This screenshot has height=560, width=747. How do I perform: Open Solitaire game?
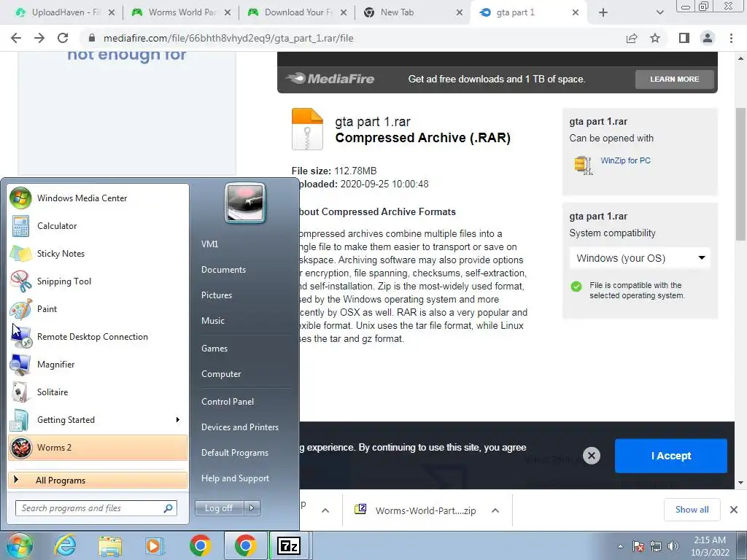pyautogui.click(x=98, y=392)
